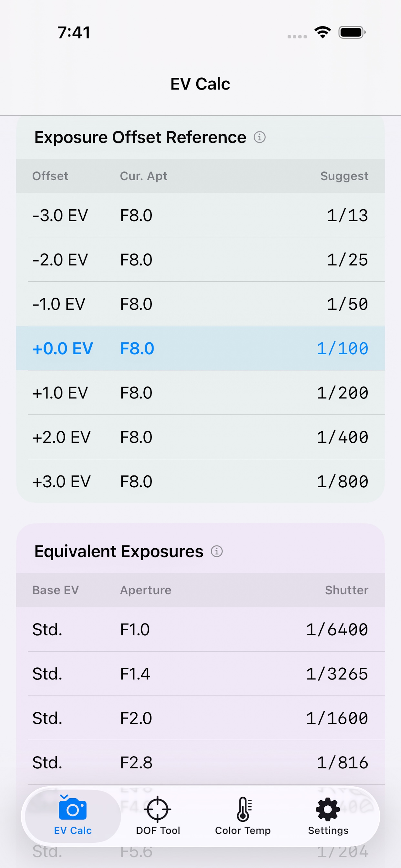Select the -1.0 EV row suggesting 1/50
The height and width of the screenshot is (868, 401).
pyautogui.click(x=200, y=304)
